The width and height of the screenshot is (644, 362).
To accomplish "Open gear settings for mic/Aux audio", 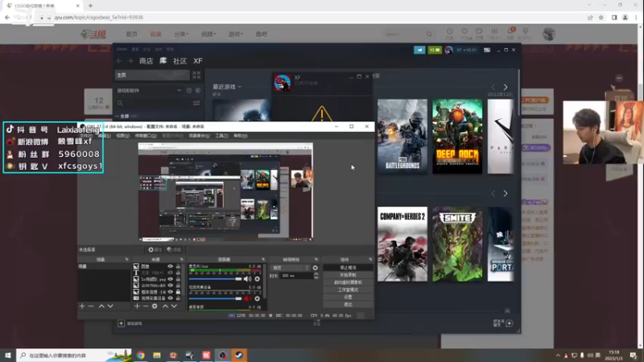I will (x=257, y=279).
